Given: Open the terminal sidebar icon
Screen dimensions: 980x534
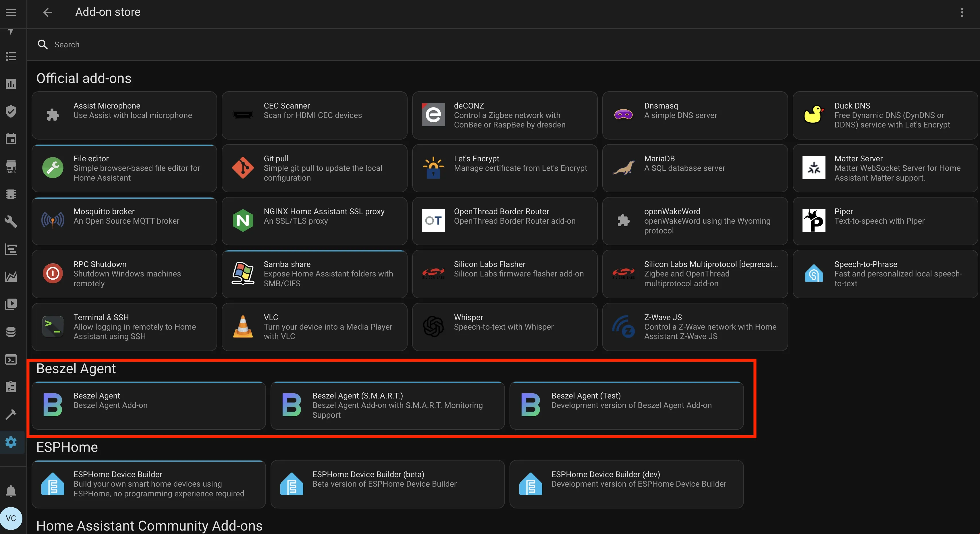Looking at the screenshot, I should [11, 359].
